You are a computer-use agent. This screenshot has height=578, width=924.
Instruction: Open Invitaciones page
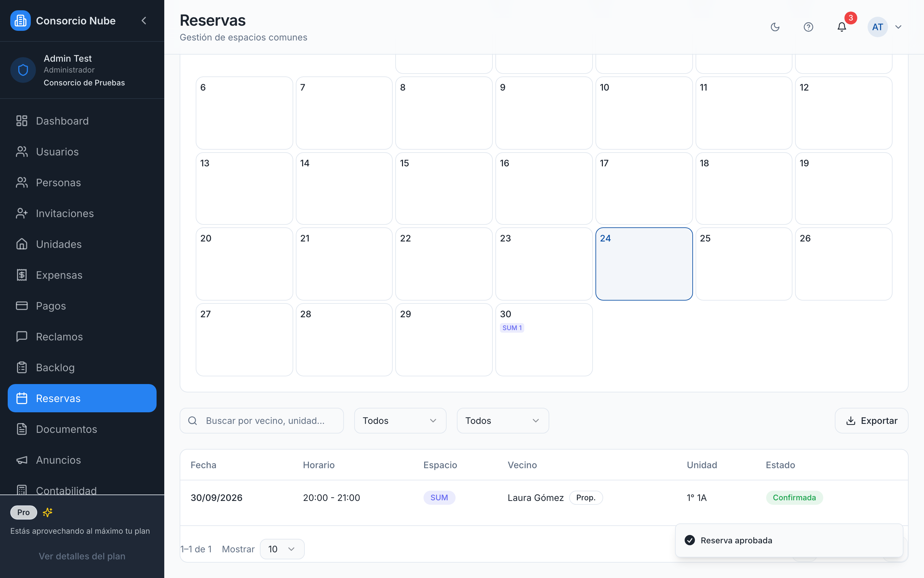point(82,213)
